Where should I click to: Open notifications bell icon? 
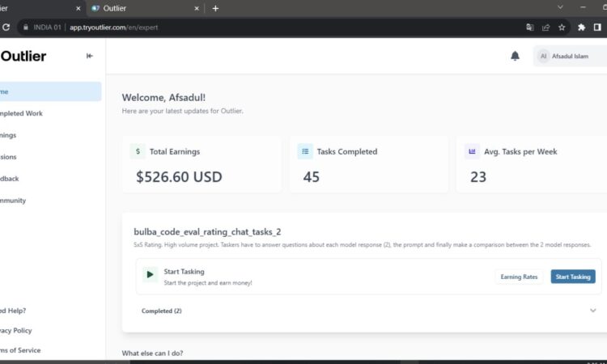click(515, 56)
